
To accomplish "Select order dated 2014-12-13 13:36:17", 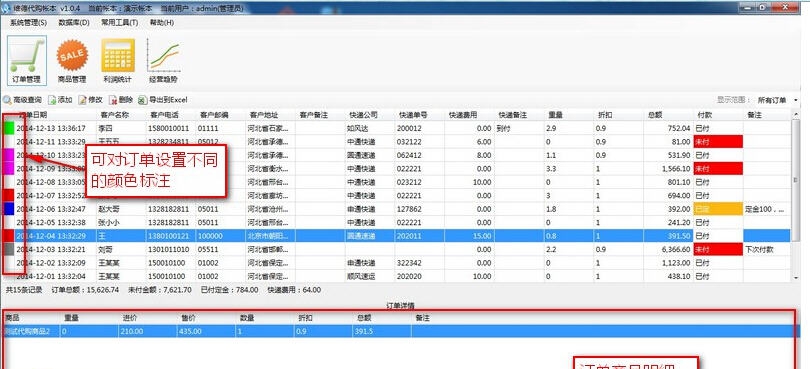I will pos(51,128).
